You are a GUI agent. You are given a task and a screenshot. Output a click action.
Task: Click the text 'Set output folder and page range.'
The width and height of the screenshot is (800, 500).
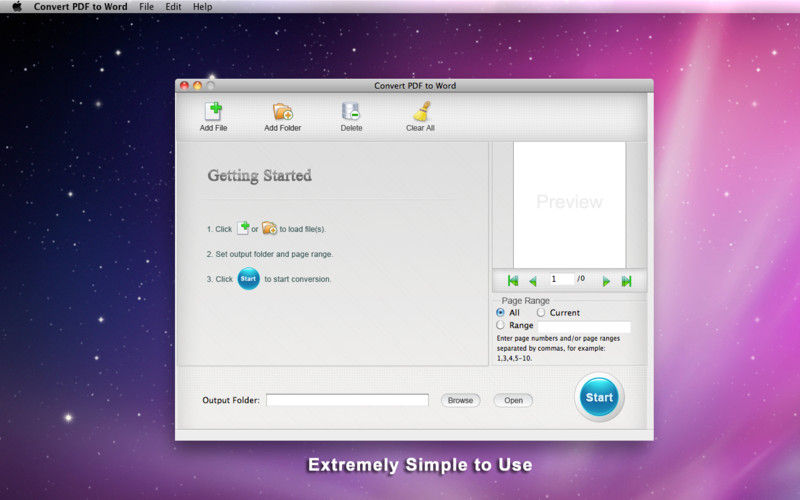[x=274, y=254]
